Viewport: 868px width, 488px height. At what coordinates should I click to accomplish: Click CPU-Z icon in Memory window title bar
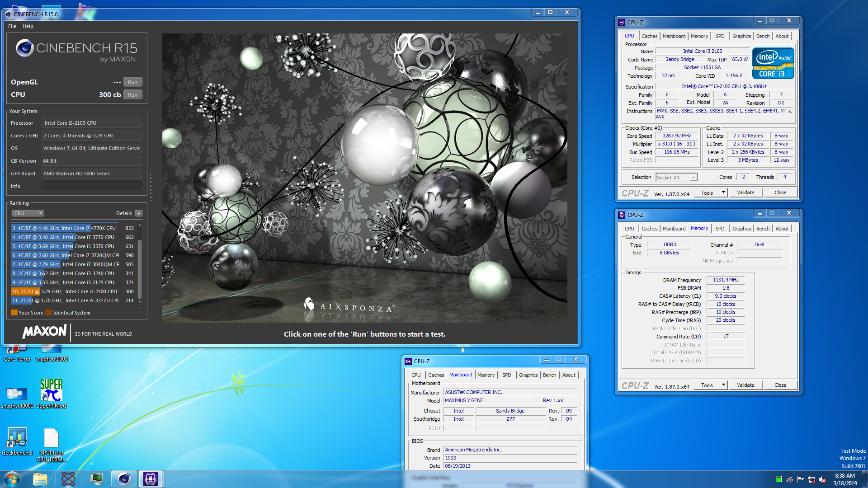[x=622, y=215]
